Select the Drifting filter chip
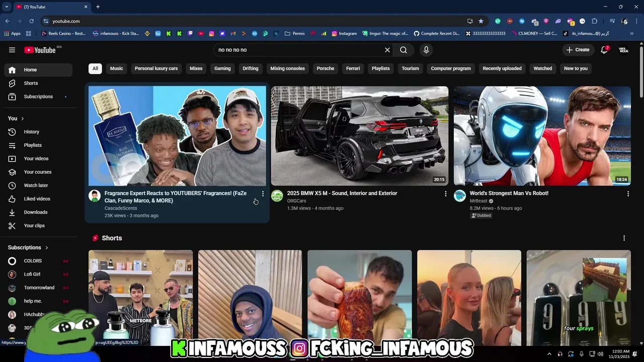Viewport: 644px width, 362px height. pos(251,68)
